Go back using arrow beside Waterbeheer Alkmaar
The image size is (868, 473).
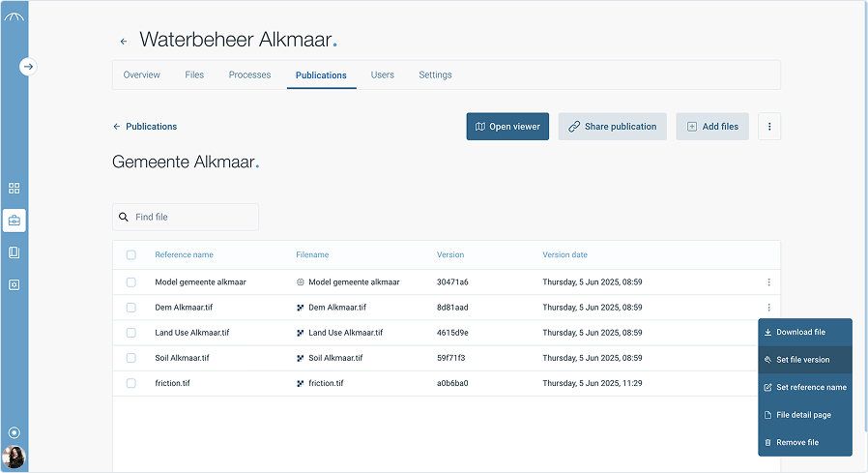point(124,42)
